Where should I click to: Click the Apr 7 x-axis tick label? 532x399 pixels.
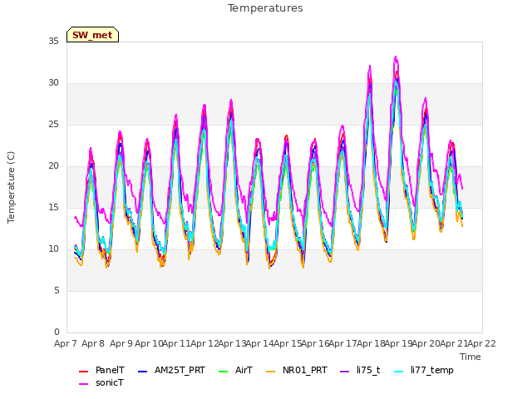pos(66,343)
